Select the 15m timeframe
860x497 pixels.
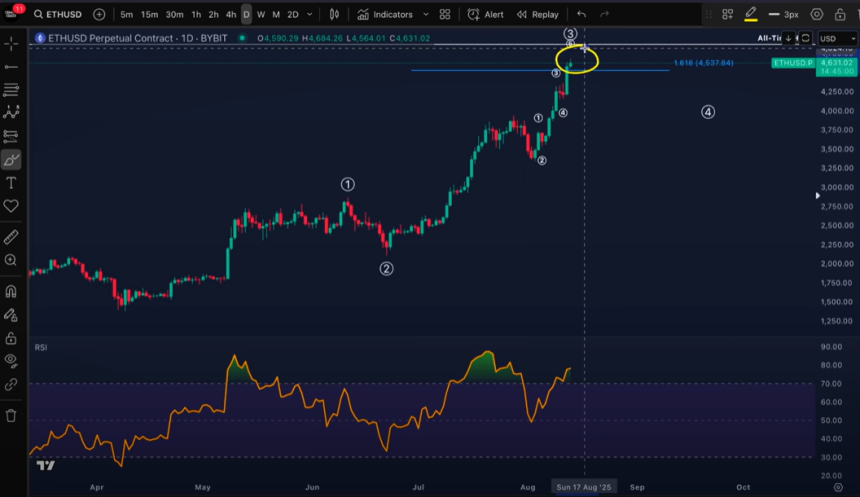[x=149, y=15]
